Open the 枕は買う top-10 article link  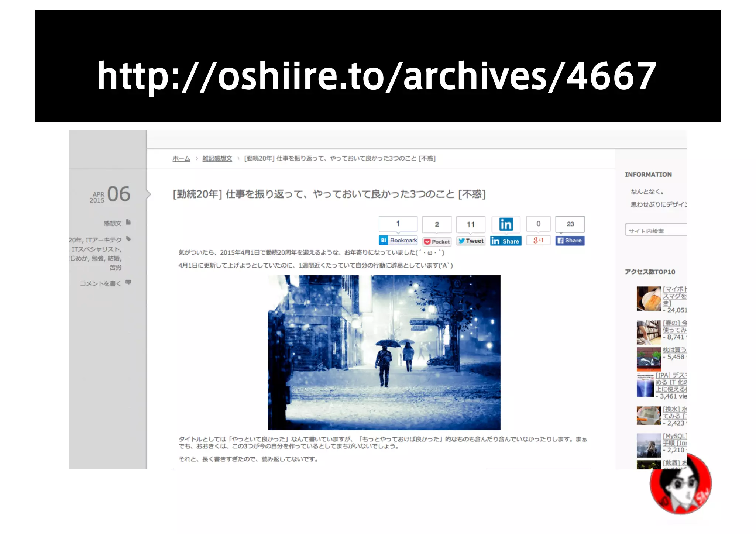(674, 350)
